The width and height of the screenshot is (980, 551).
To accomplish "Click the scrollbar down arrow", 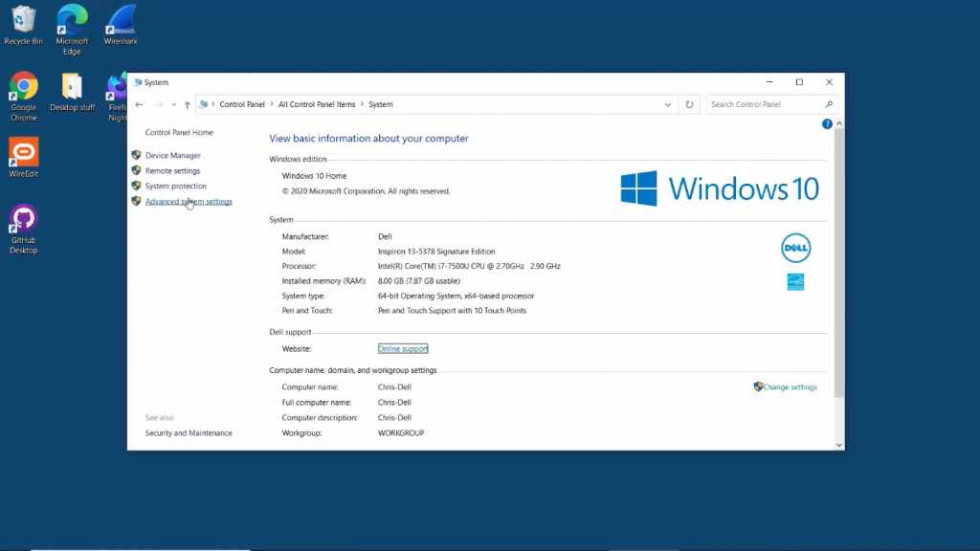I will (x=839, y=445).
